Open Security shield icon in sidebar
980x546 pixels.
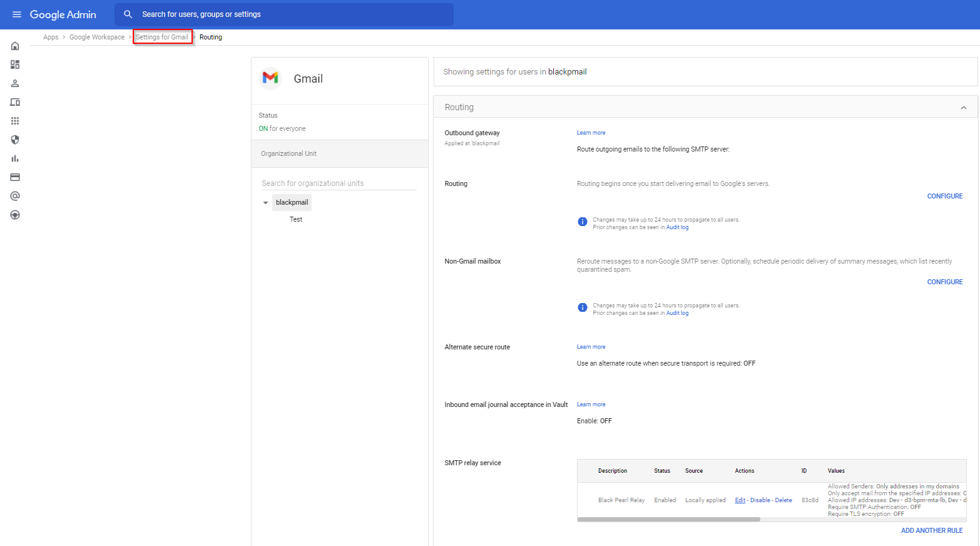[x=15, y=140]
